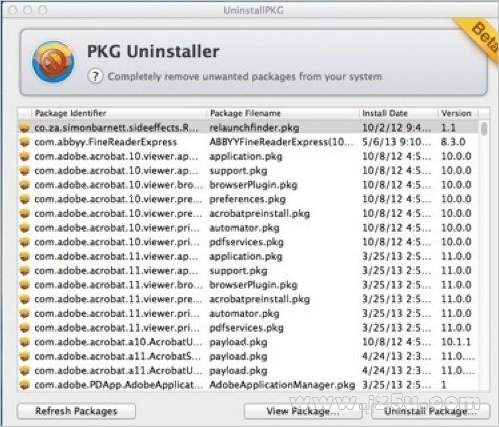Click package icon beside com.abbyy.FineReaderExpress
499x427 pixels.
pyautogui.click(x=25, y=142)
